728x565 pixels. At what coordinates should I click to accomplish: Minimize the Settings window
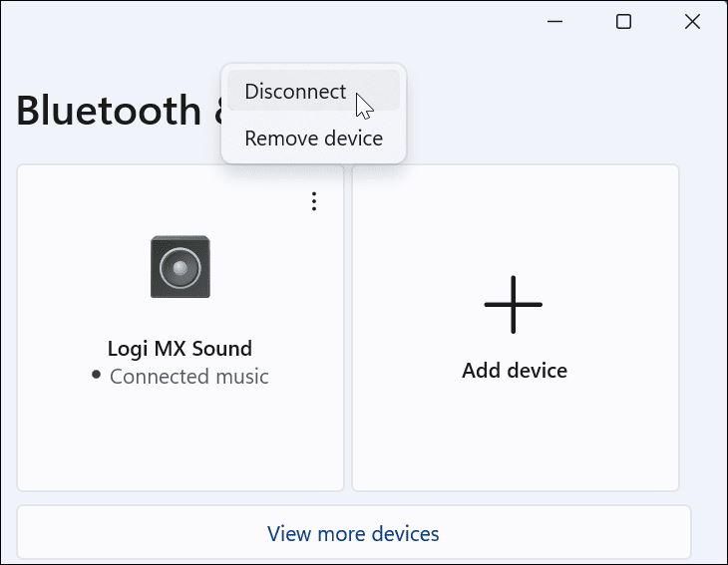[x=554, y=21]
